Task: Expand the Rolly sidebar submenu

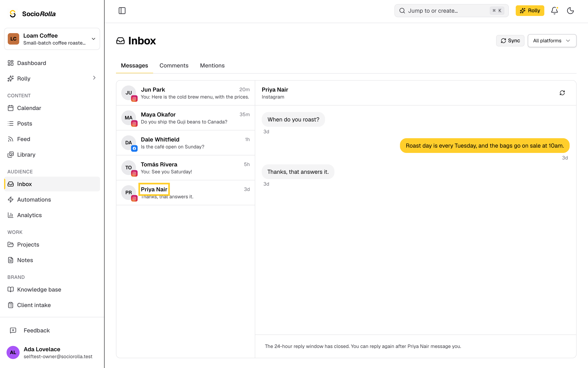Action: point(94,78)
